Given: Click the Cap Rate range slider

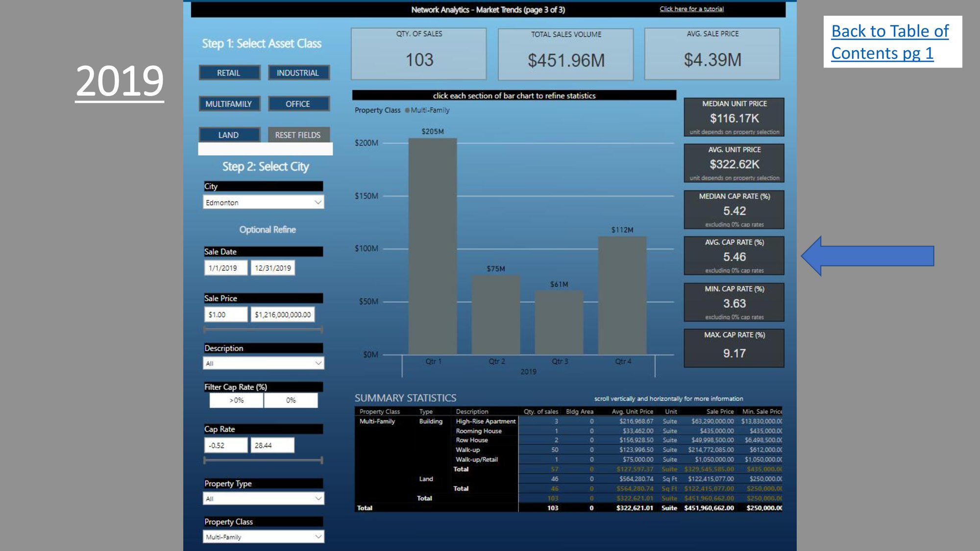Looking at the screenshot, I should [263, 460].
